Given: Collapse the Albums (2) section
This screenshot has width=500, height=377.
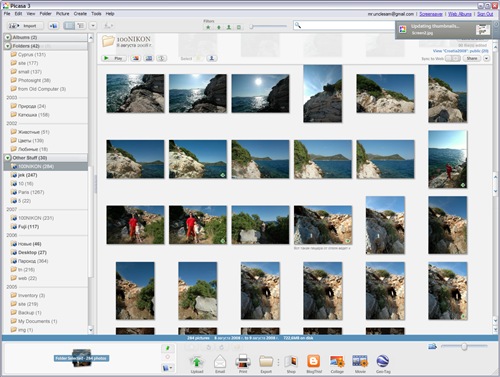Looking at the screenshot, I should (8, 37).
